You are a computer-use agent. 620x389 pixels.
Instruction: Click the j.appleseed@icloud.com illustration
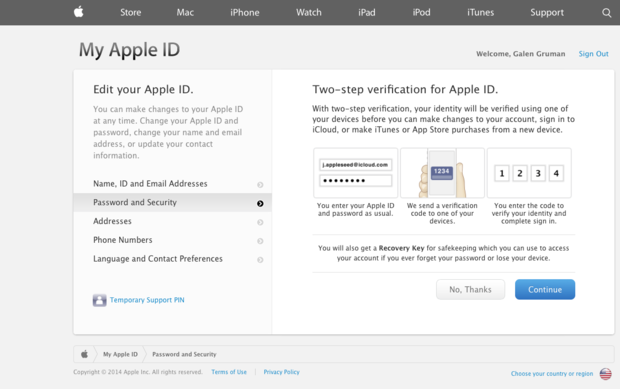coord(355,173)
